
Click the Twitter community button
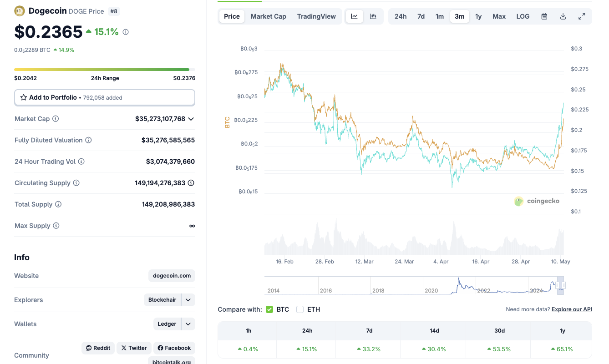[x=134, y=348]
